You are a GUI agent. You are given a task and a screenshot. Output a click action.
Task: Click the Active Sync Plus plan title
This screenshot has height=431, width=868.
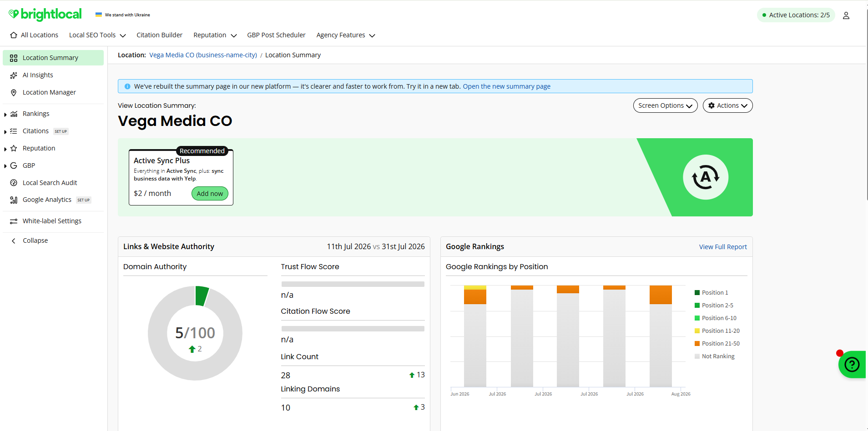[161, 160]
